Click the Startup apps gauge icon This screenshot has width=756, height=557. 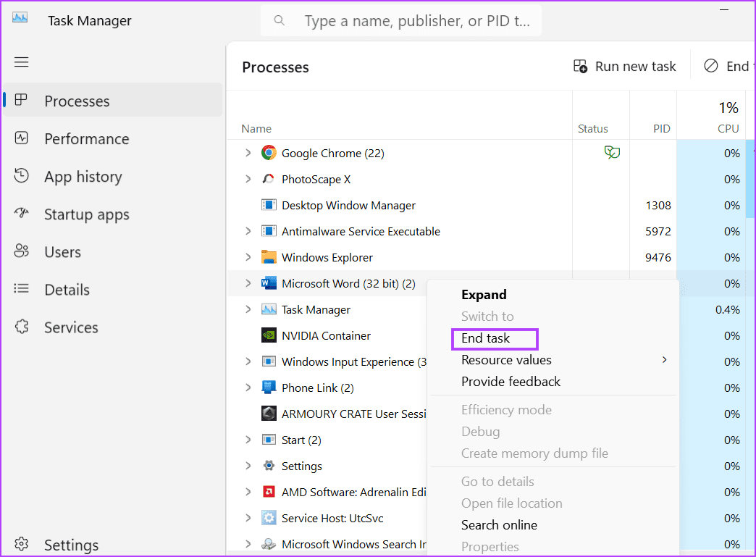(21, 213)
